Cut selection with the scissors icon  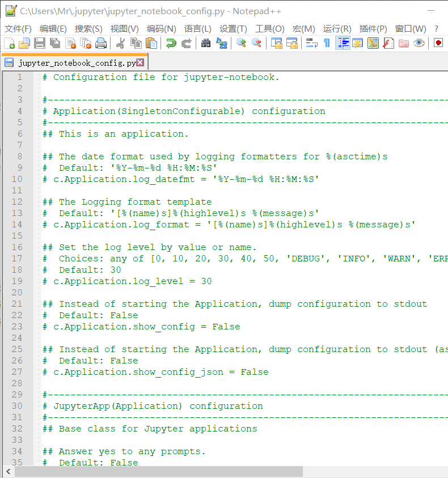(x=121, y=43)
